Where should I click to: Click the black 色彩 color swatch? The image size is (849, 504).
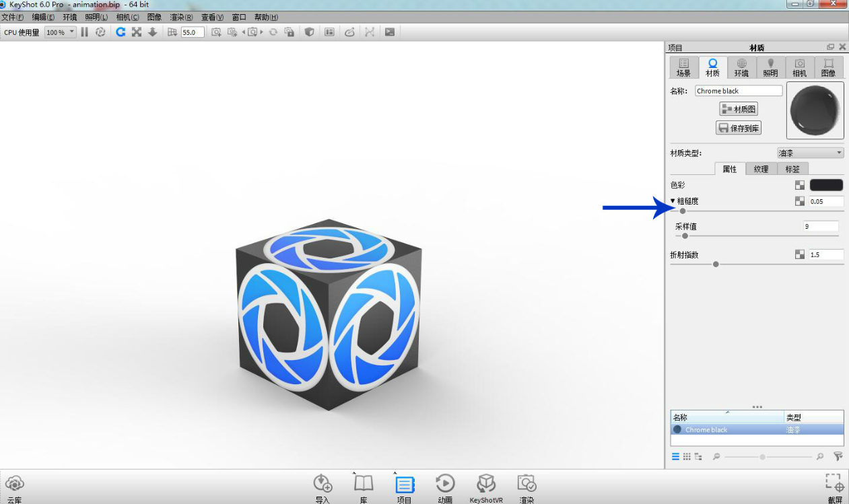click(x=826, y=185)
